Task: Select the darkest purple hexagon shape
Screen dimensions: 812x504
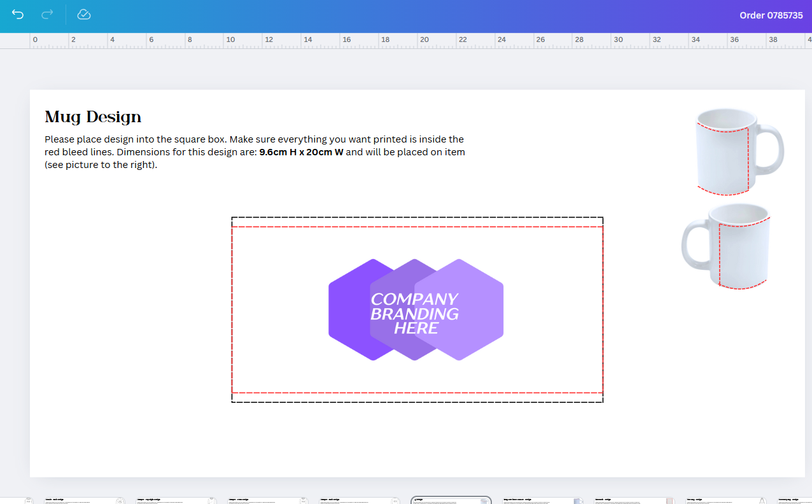Action: [347, 310]
